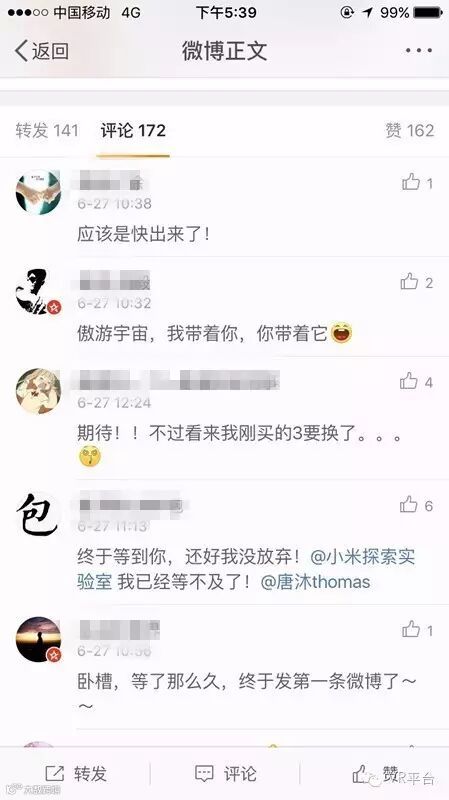The height and width of the screenshot is (800, 449).
Task: Open the @小米探索实验室 mention link
Action: coord(246,569)
